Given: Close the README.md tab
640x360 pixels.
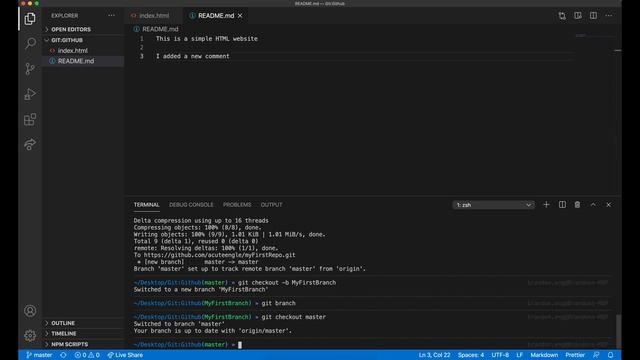Looking at the screenshot, I should pos(240,16).
